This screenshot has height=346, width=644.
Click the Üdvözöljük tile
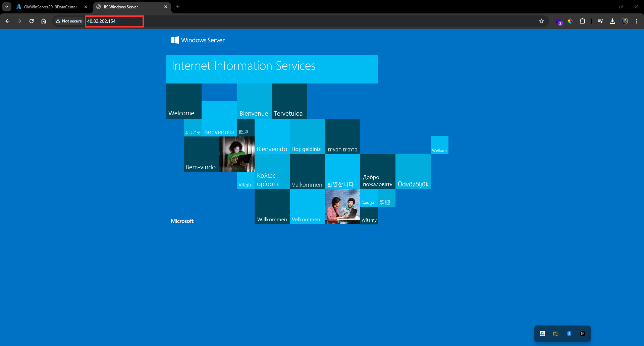(413, 171)
